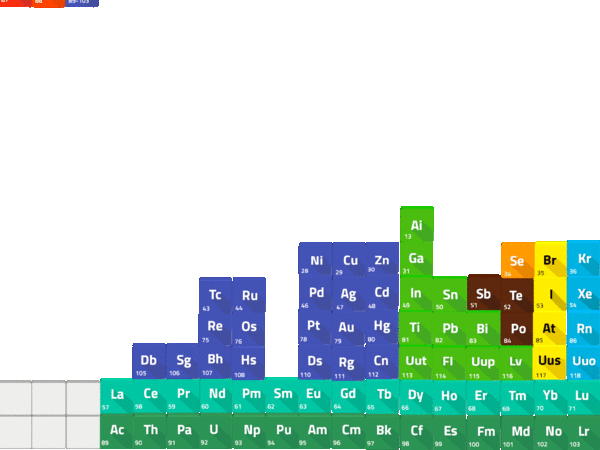Click the green tile numbered 81
Viewport: 600px width, 450px height.
(416, 328)
